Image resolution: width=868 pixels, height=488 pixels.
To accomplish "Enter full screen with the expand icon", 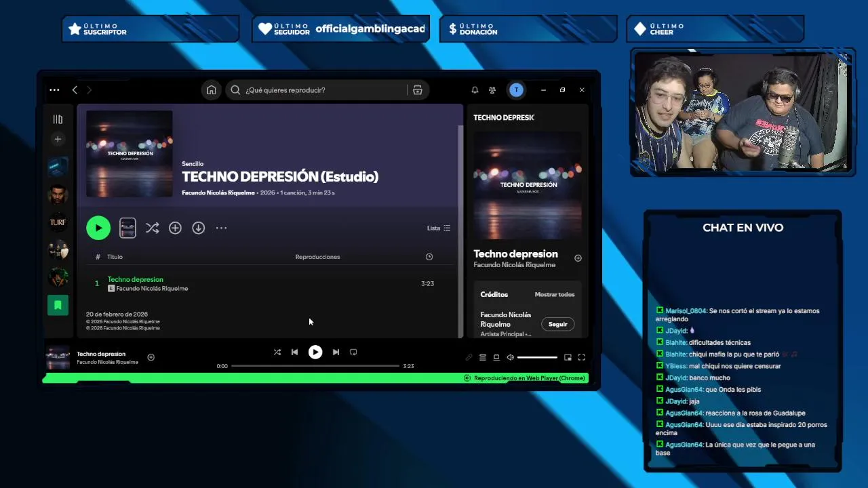I will tap(581, 357).
